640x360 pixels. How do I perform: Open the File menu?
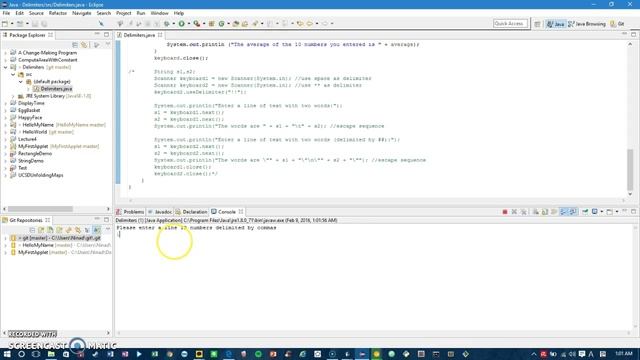6,13
